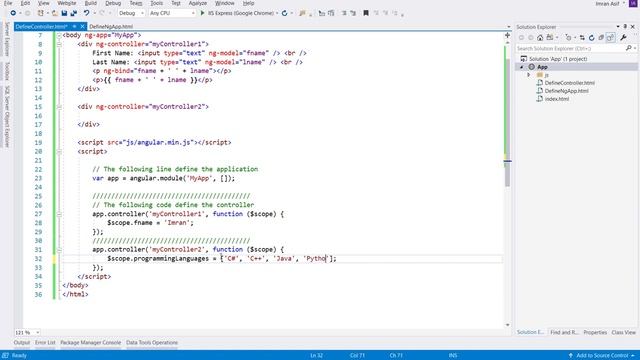The width and height of the screenshot is (640, 360).
Task: Open Properties wrench icon in Solution Explorer
Action: [x=623, y=38]
